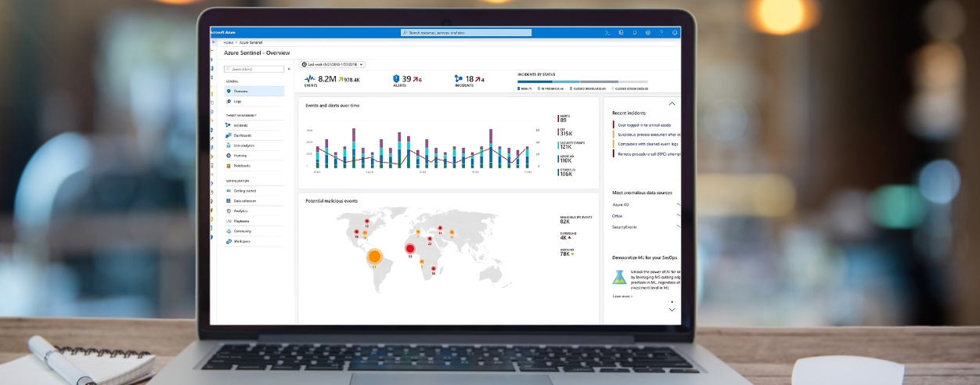Click the CEF 315K legend entry
Image resolution: width=980 pixels, height=385 pixels.
(x=565, y=132)
